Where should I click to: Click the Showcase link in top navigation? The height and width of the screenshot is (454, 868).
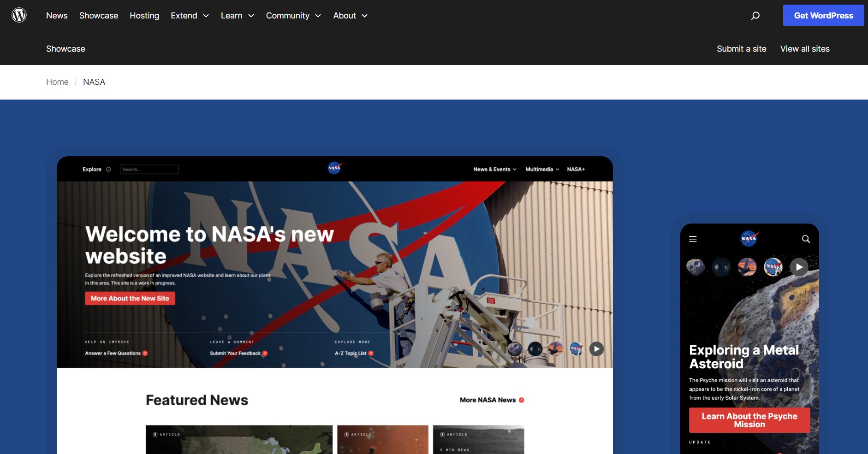tap(99, 16)
